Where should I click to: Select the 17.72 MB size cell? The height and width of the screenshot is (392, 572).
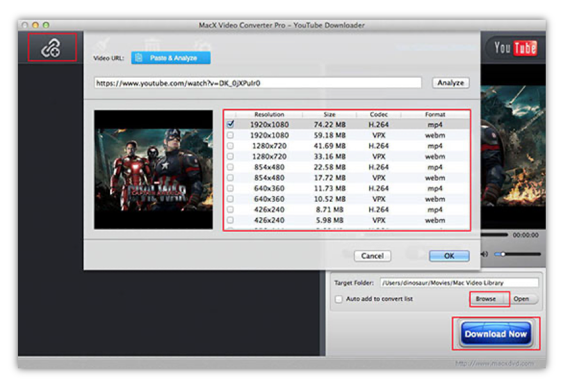point(329,177)
